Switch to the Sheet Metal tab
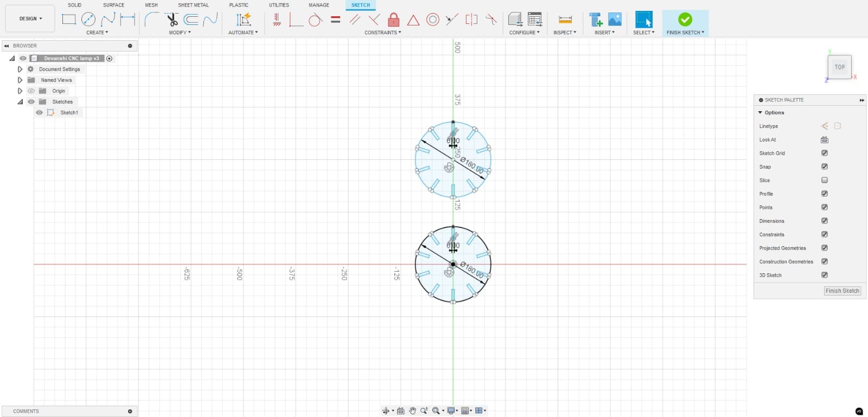Screen dimensions: 868x417 193,5
